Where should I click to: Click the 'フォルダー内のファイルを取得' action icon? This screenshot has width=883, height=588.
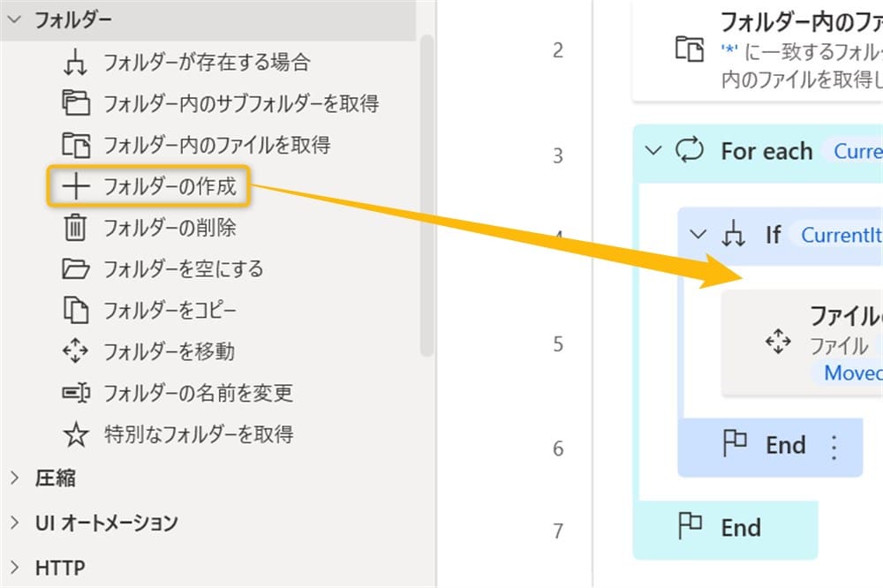(x=76, y=145)
